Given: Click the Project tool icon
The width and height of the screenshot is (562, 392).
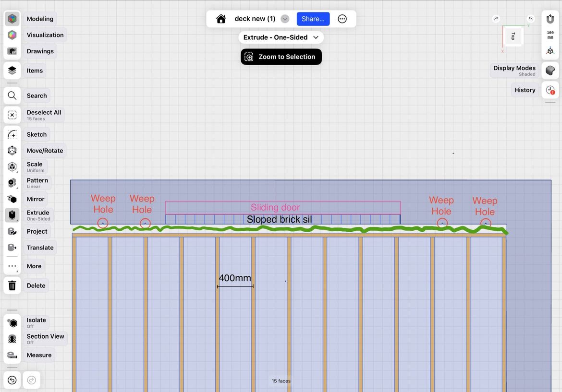Looking at the screenshot, I should (x=12, y=231).
